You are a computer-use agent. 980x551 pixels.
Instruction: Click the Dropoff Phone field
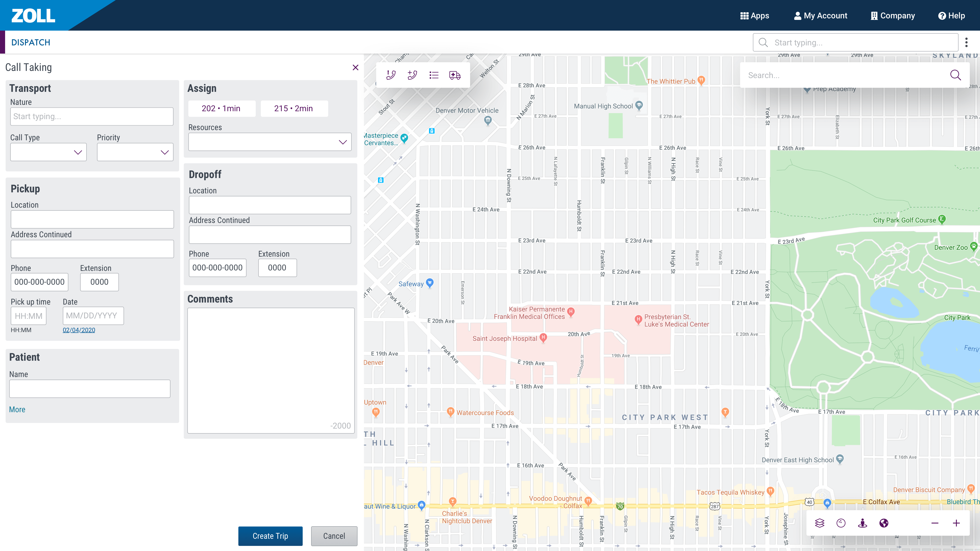pyautogui.click(x=218, y=268)
